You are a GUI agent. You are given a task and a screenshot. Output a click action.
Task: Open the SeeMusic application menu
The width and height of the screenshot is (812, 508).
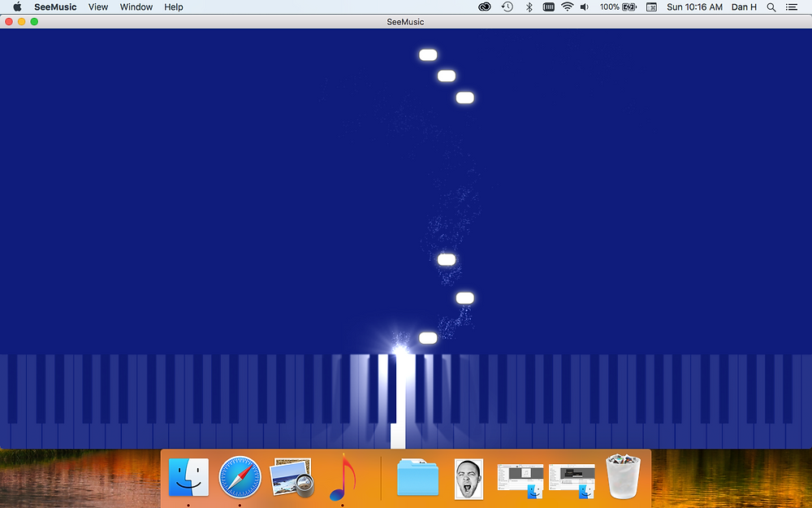[55, 7]
